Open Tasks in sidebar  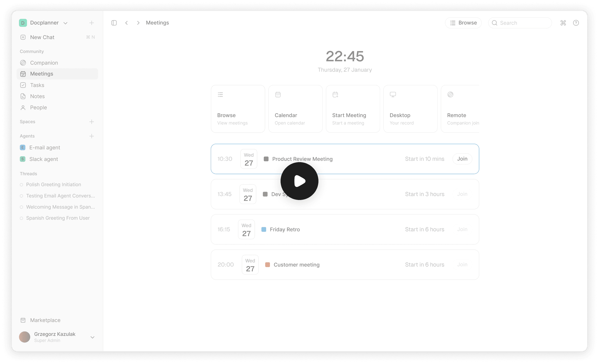pyautogui.click(x=57, y=85)
